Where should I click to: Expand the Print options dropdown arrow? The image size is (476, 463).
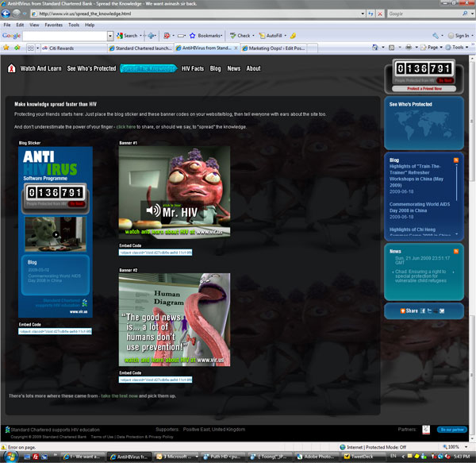[416, 48]
